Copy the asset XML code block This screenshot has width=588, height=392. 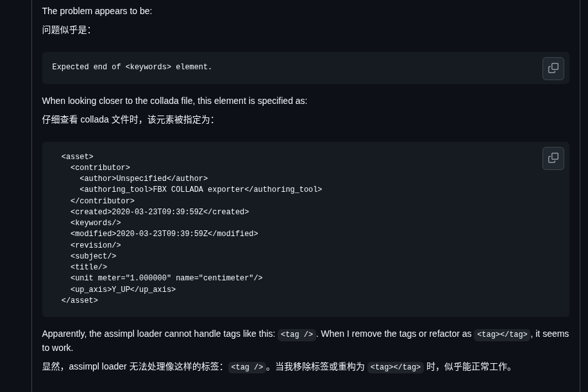pos(553,158)
